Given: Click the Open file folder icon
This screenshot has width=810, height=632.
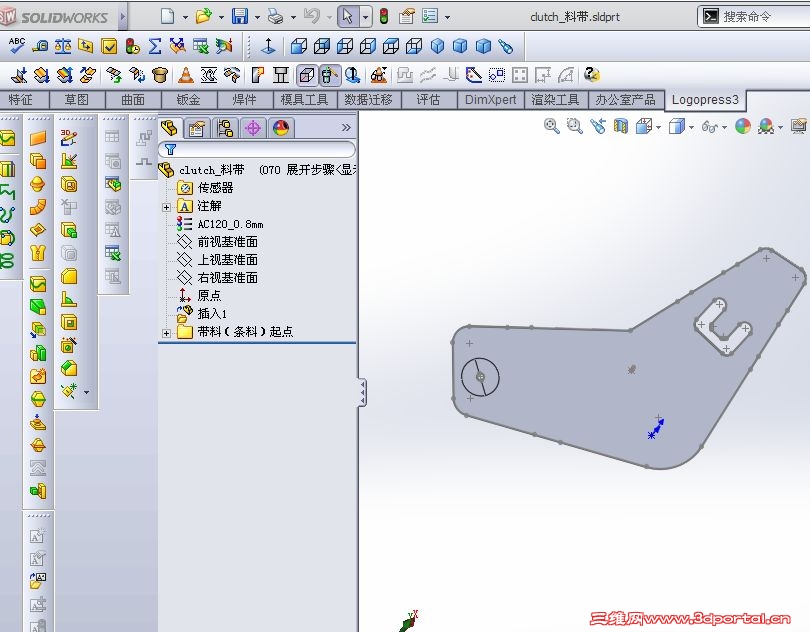Looking at the screenshot, I should [204, 17].
